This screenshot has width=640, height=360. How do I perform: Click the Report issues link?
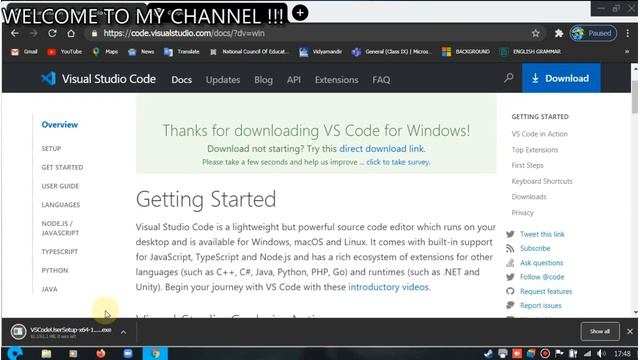[540, 306]
